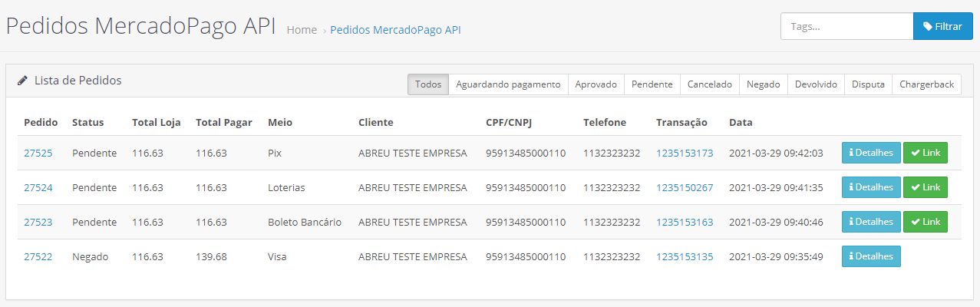Focus the Tags search input field
Screen dimensions: 980x307
coord(846,26)
